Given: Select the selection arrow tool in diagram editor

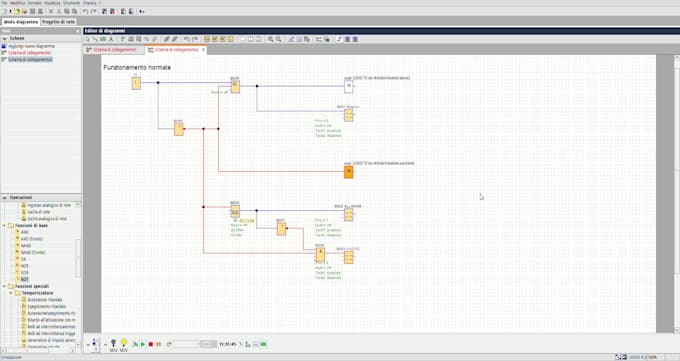Looking at the screenshot, I should click(x=88, y=39).
